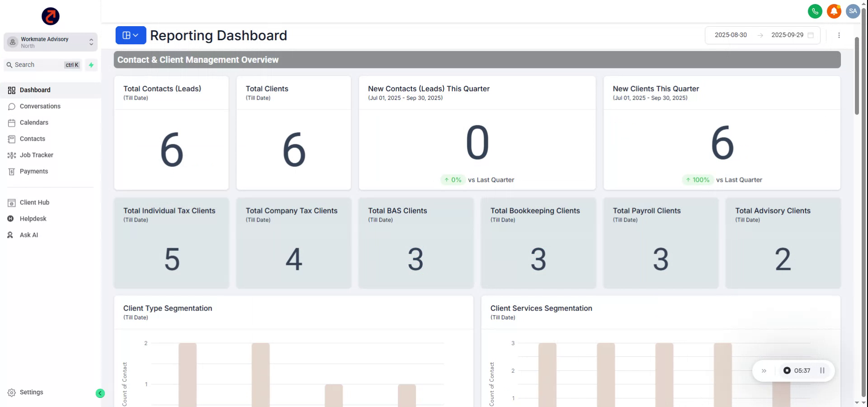Click the page vertical scrollbar
This screenshot has height=407, width=868.
coord(857,77)
